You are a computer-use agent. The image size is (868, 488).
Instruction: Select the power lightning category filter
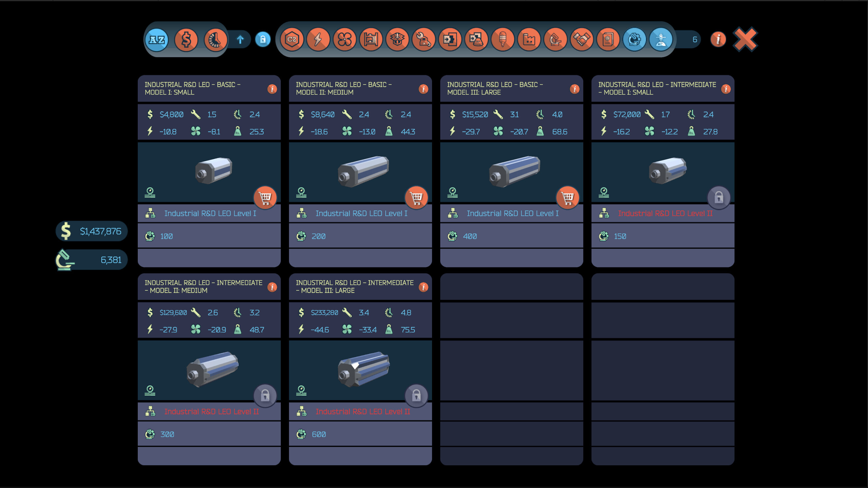(318, 40)
